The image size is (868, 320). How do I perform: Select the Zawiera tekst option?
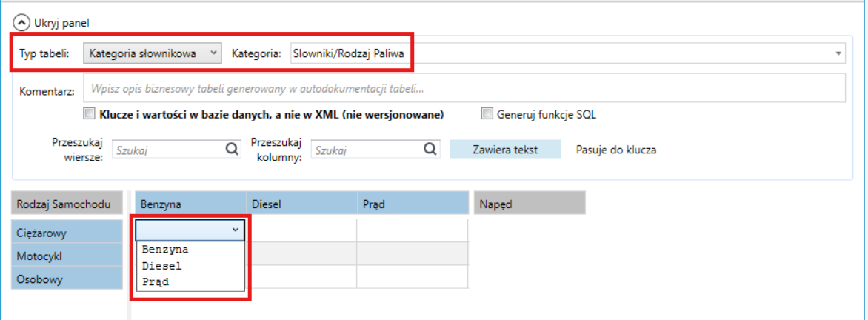coord(505,150)
